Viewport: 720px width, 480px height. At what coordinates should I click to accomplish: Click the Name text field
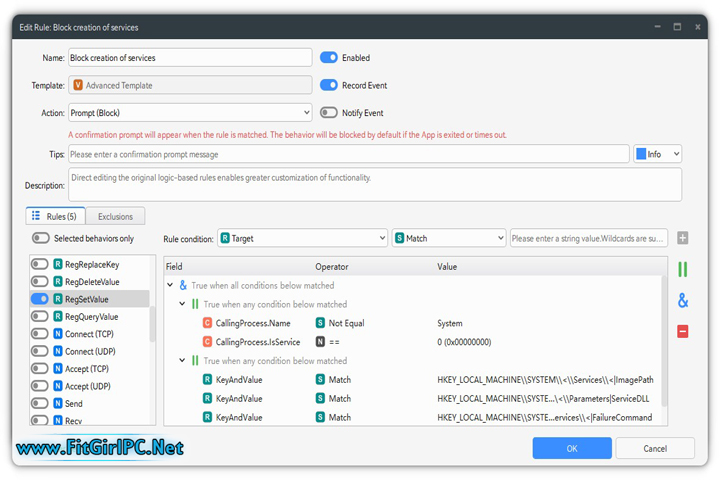click(x=189, y=58)
